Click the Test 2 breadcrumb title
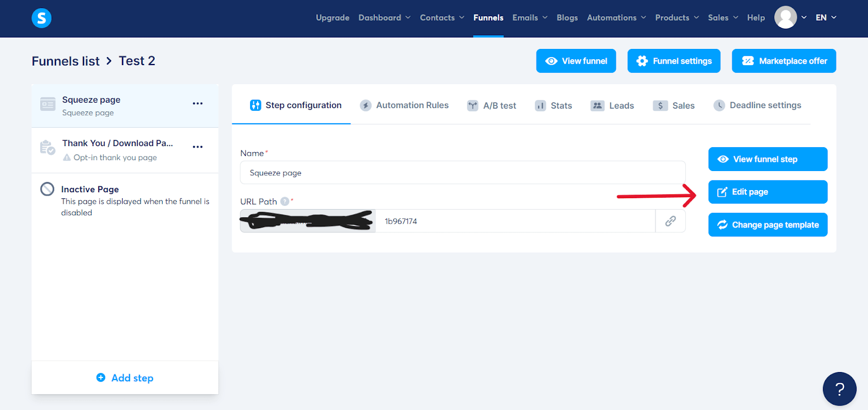The height and width of the screenshot is (410, 868). (x=137, y=61)
